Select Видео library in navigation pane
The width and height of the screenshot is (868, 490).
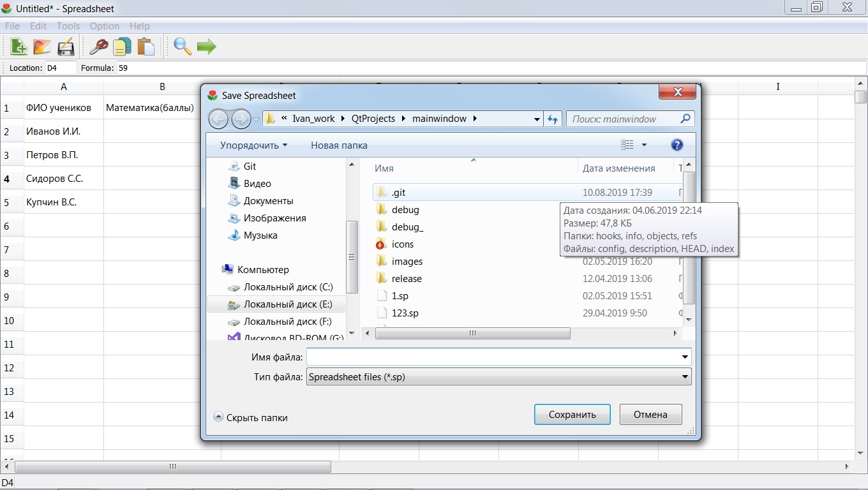click(257, 183)
